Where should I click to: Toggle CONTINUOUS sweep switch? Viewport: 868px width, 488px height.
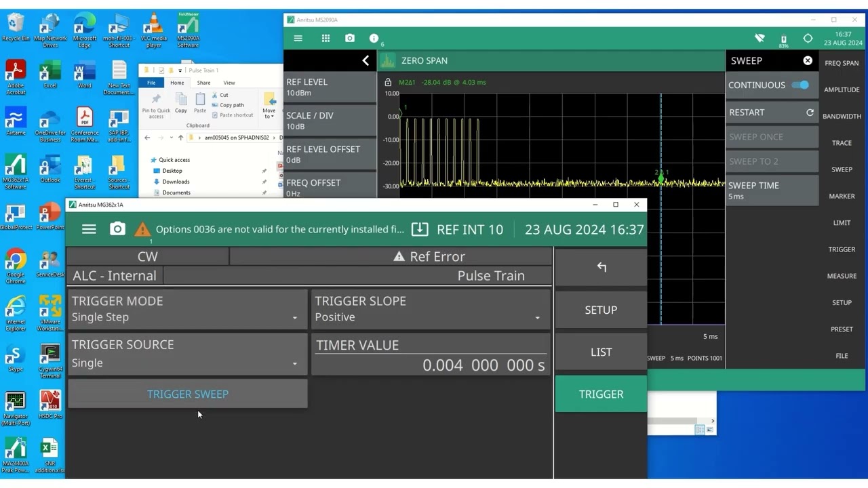tap(800, 85)
